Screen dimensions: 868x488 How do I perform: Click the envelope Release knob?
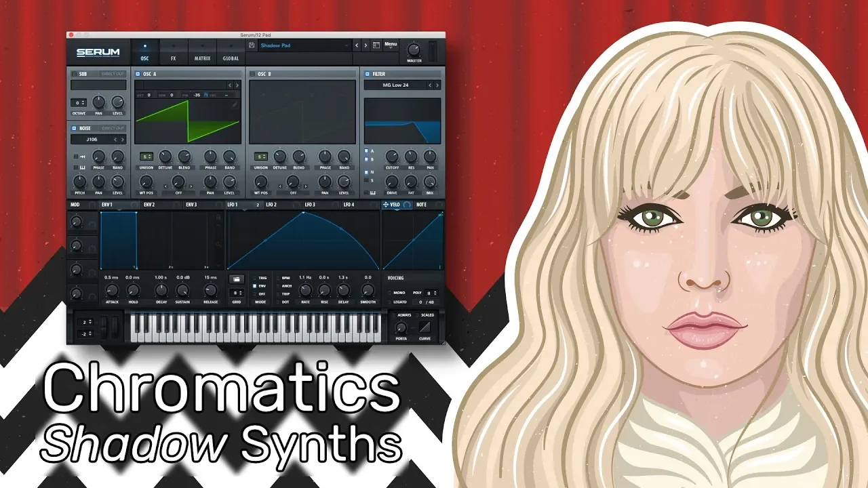coord(211,291)
